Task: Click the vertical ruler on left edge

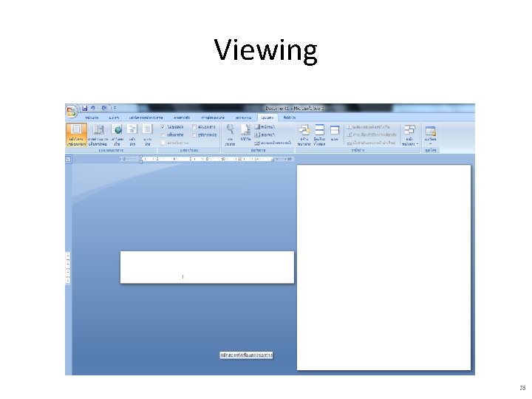Action: 68,268
